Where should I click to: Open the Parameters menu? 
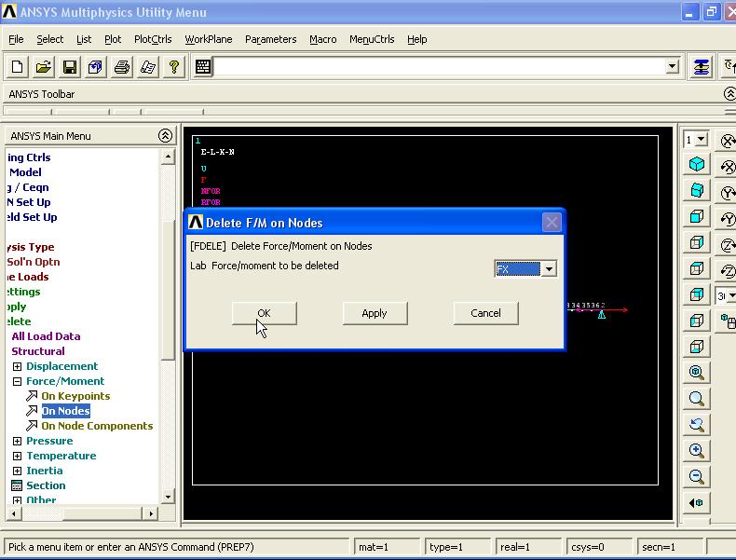coord(271,39)
